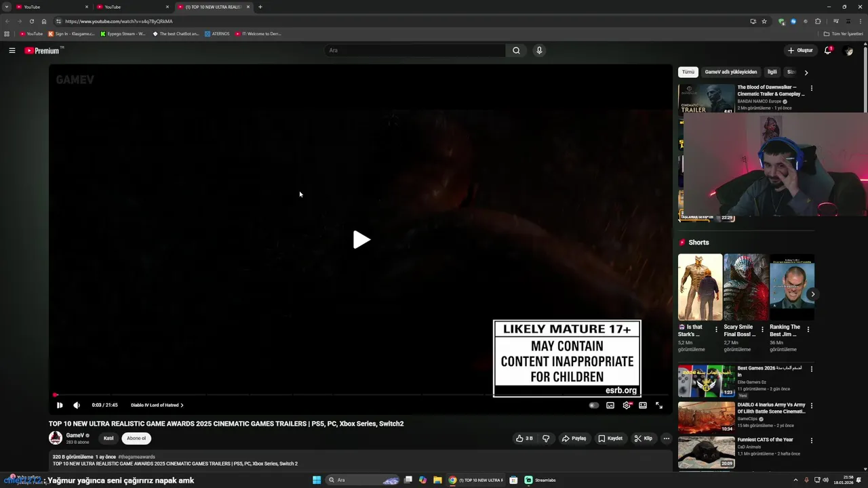The height and width of the screenshot is (488, 868).
Task: Save the video with Kaydet
Action: pos(610,439)
